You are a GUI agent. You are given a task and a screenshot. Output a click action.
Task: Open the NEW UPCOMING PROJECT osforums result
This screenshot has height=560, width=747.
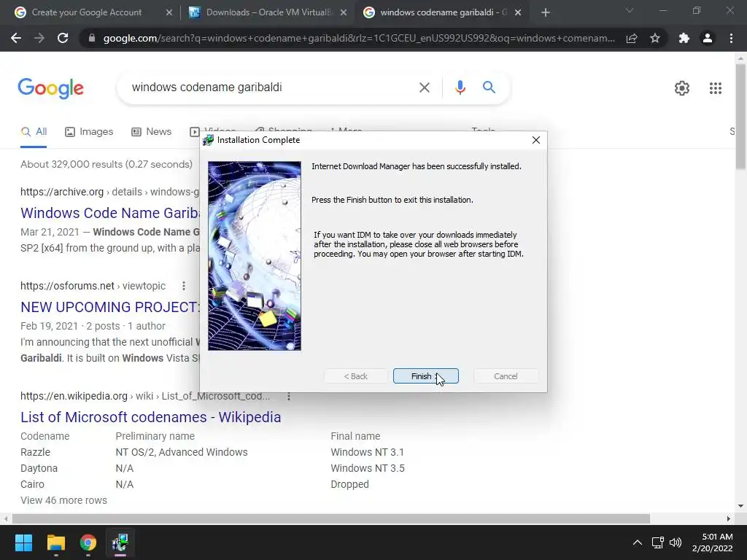(109, 307)
